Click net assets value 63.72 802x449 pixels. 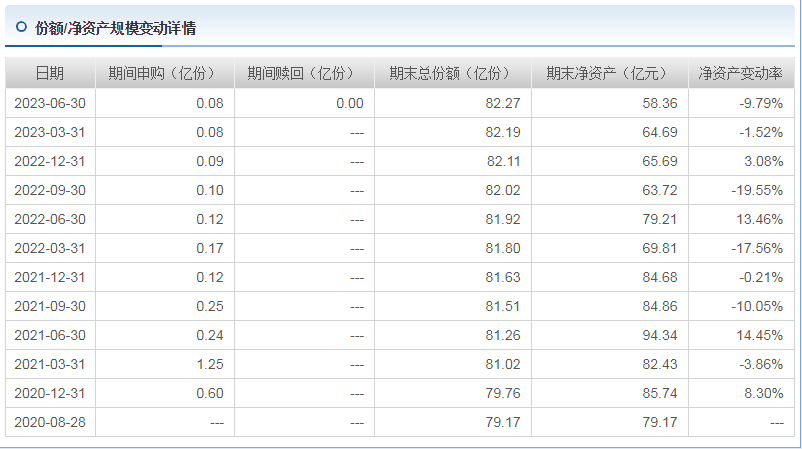click(660, 190)
